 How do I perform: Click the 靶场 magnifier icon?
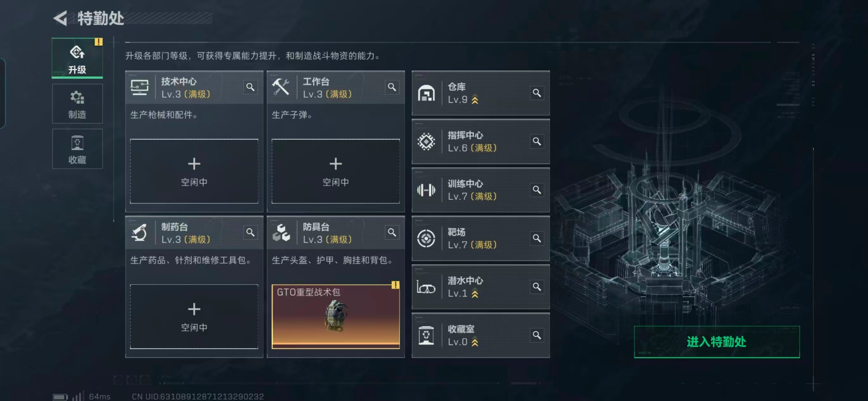[x=537, y=238]
